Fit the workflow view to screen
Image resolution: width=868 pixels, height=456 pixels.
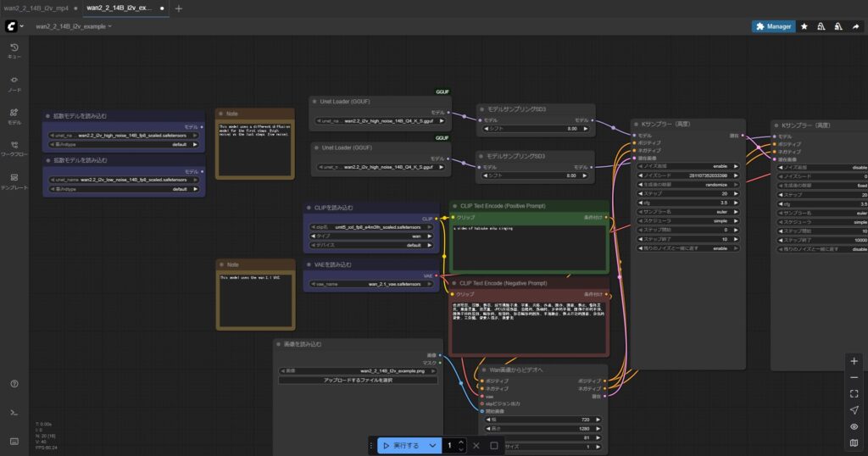[854, 393]
